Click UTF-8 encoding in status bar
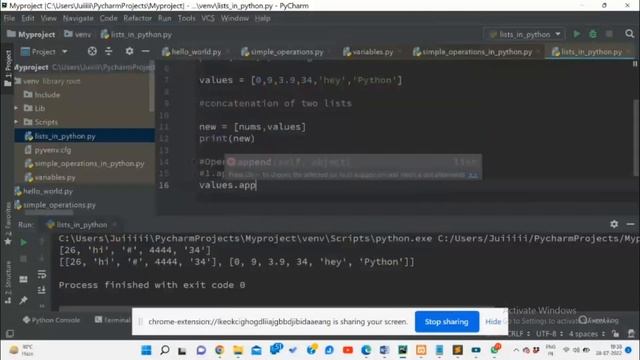This screenshot has height=360, width=640. coord(549,334)
